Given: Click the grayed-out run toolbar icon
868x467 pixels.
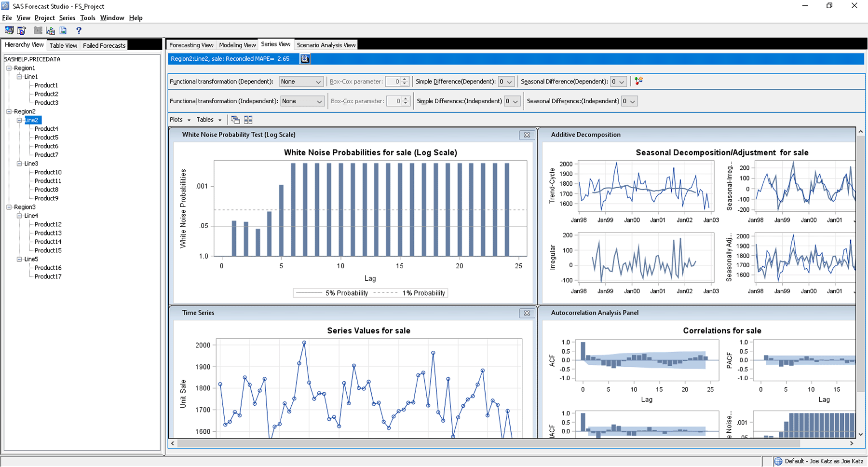Looking at the screenshot, I should click(x=38, y=30).
